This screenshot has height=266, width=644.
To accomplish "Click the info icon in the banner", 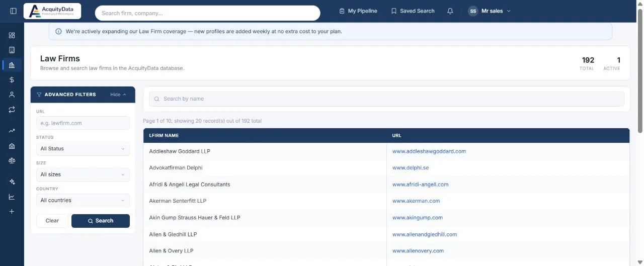I will tap(58, 31).
